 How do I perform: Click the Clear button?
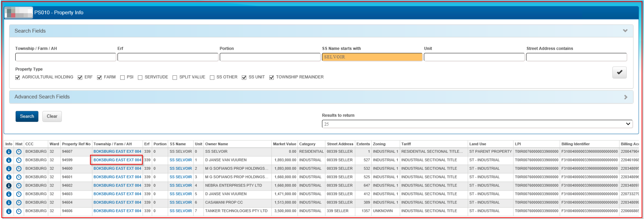52,116
